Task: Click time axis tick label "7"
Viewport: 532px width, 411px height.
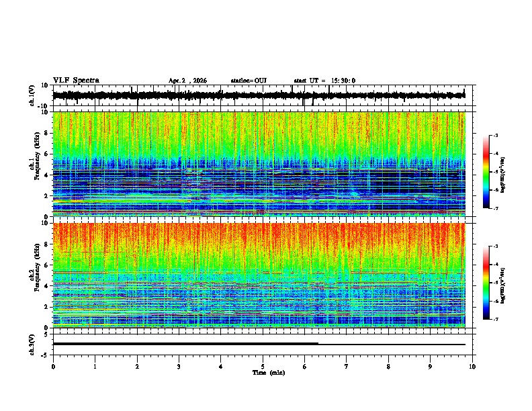Action: coord(347,367)
